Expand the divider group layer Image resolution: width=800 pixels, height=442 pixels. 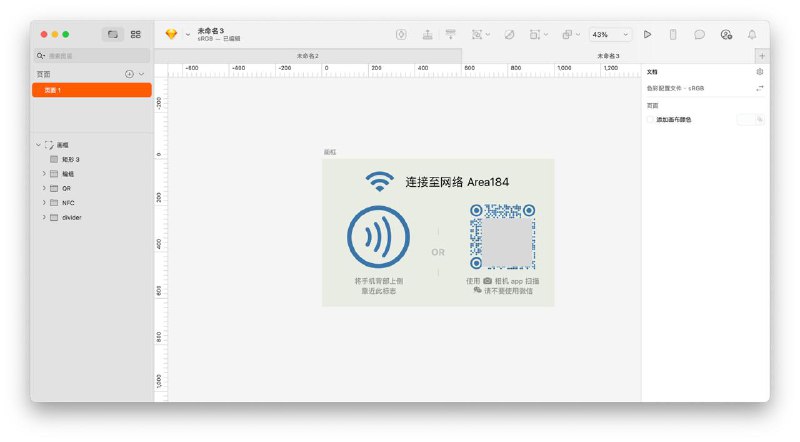(x=44, y=217)
